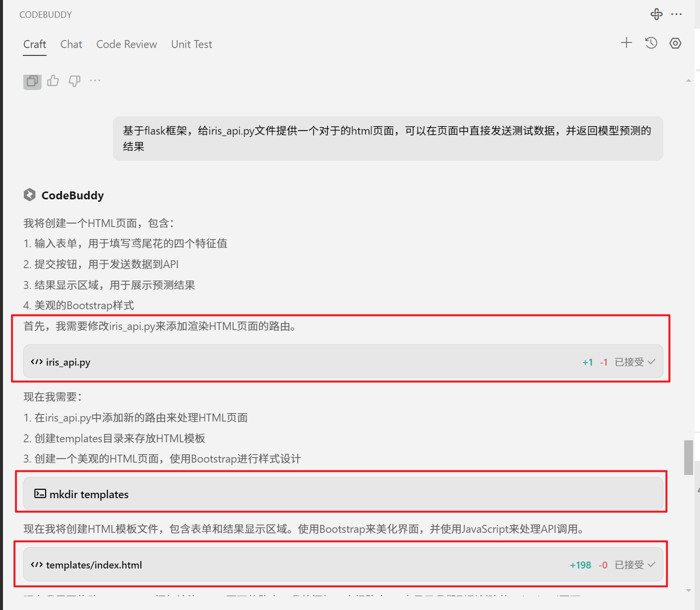Click the line "我将创建一个HTML页面，包含："
The height and width of the screenshot is (610, 700).
coord(99,223)
